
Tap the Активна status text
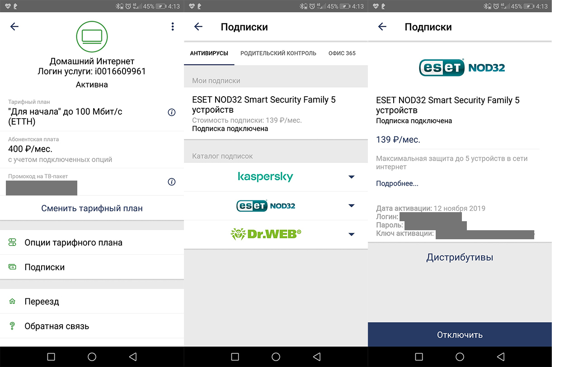[92, 84]
